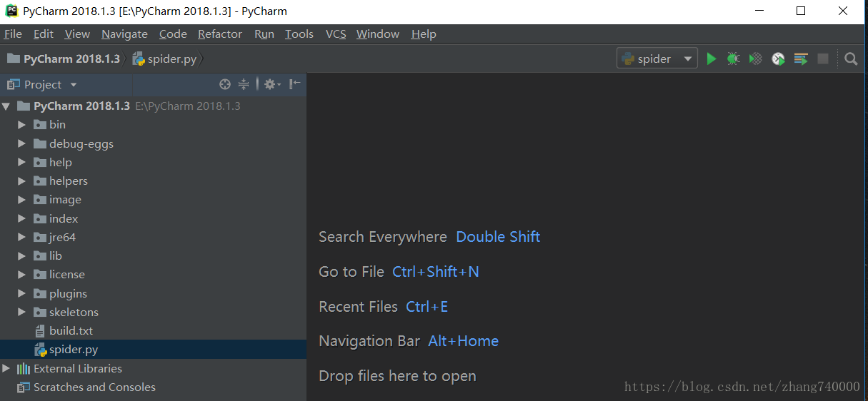Open the Tools menu
Viewport: 868px width, 401px height.
coord(299,34)
